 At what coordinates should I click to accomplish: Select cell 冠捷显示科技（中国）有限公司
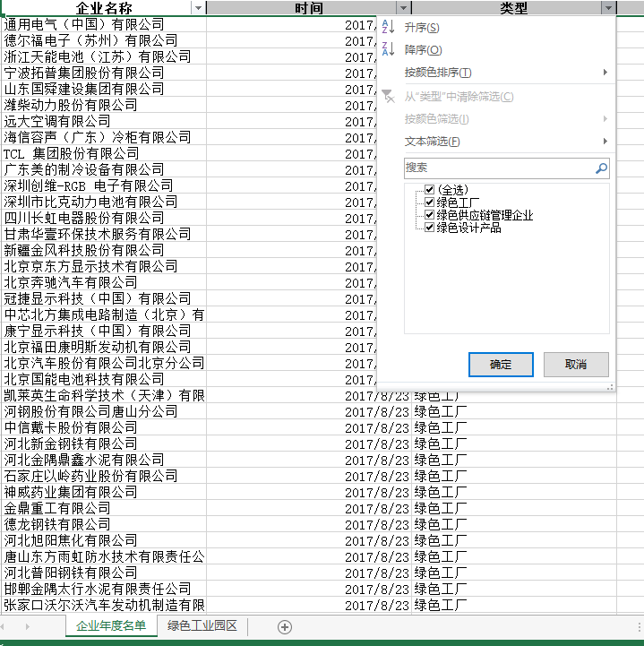click(x=104, y=298)
